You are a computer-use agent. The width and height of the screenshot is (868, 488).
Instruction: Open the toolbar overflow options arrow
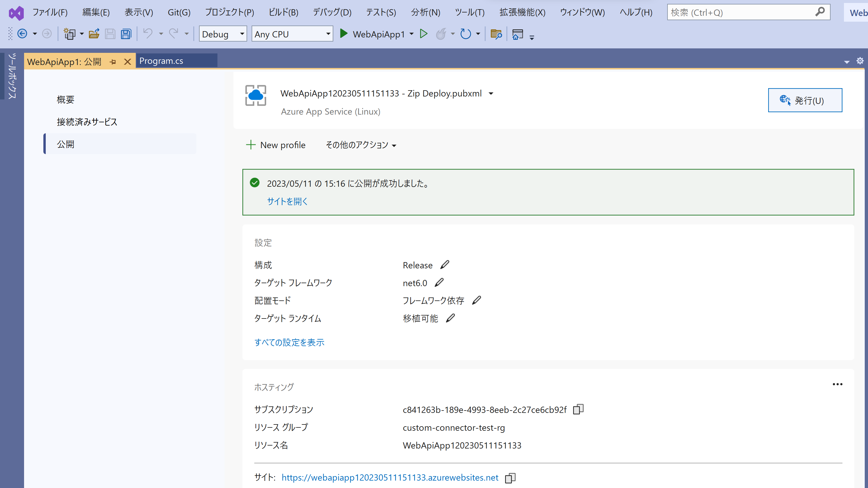tap(532, 38)
